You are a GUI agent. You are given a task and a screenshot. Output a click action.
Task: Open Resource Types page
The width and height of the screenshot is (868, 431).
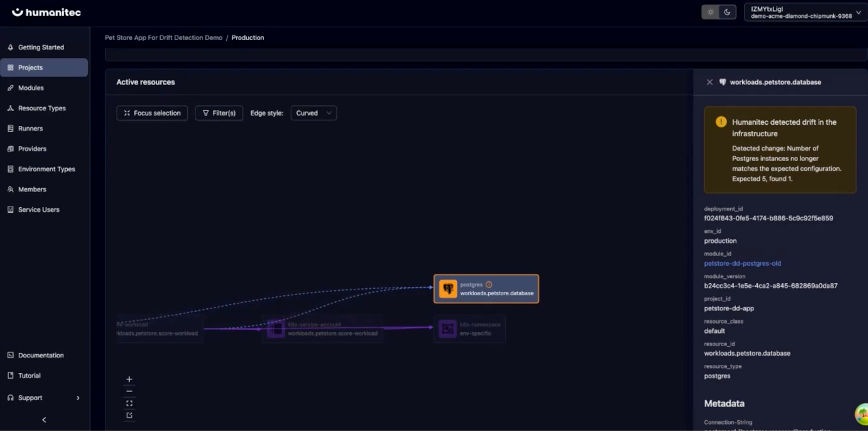[x=44, y=108]
